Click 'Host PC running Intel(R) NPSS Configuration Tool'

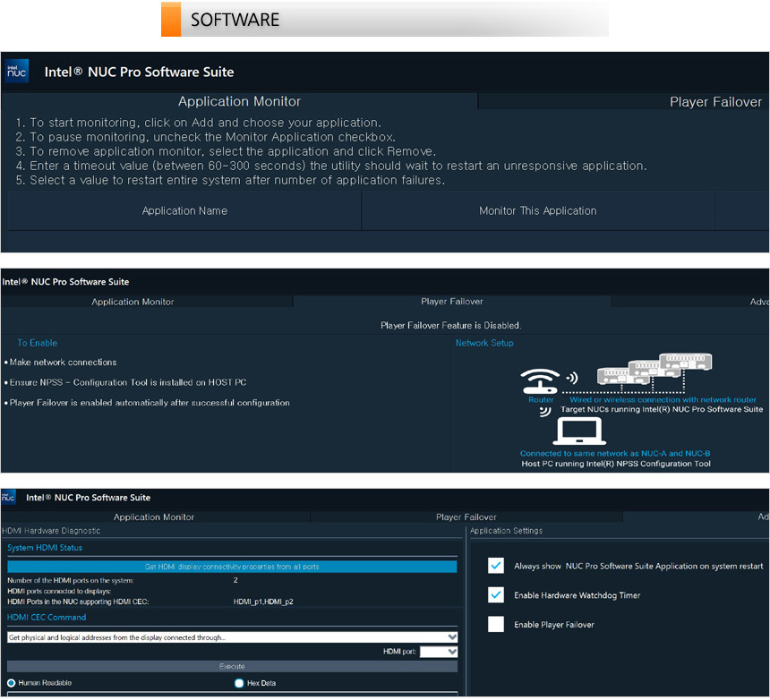(616, 464)
